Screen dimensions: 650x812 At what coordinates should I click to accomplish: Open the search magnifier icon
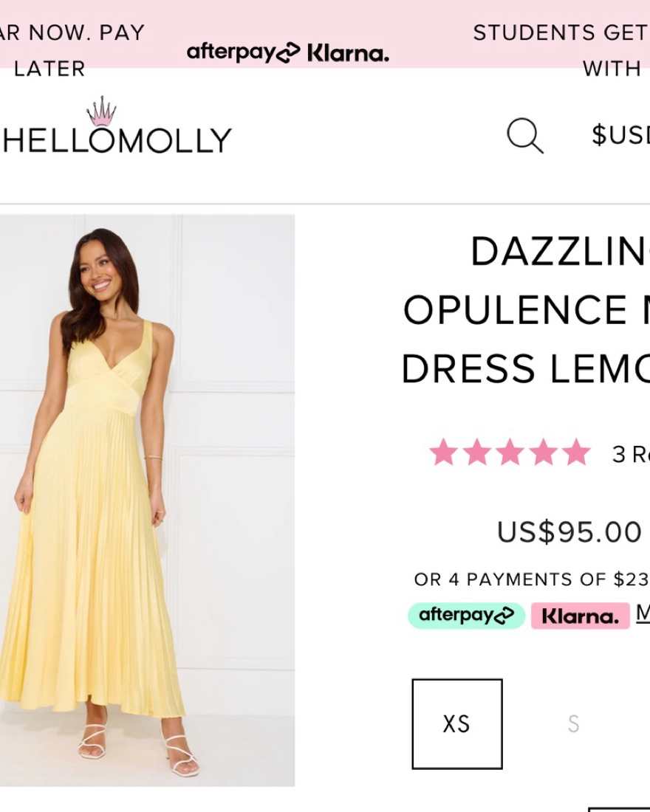[524, 136]
